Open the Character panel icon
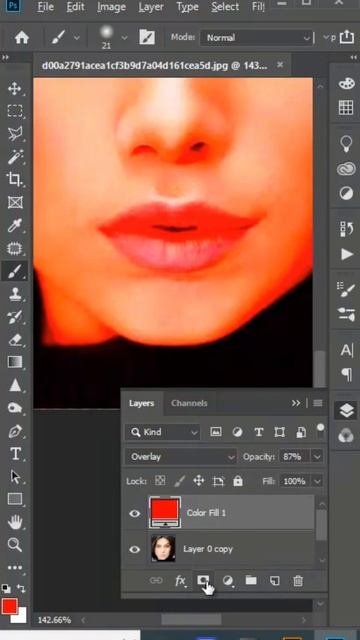This screenshot has height=640, width=360. click(346, 351)
